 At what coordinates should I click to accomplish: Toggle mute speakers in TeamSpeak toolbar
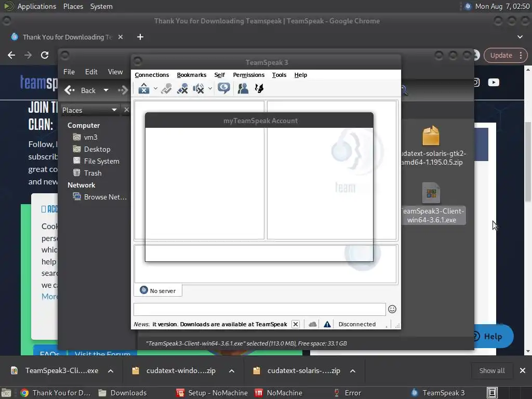198,88
